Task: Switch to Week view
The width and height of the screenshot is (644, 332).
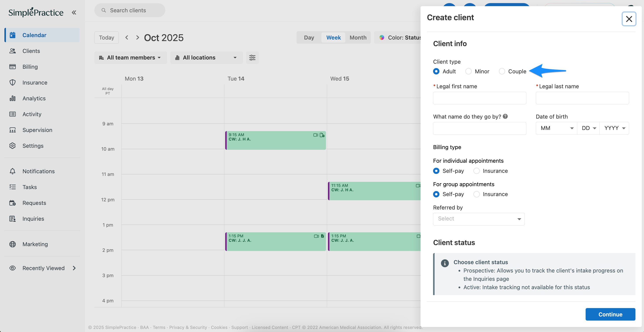Action: (x=333, y=38)
